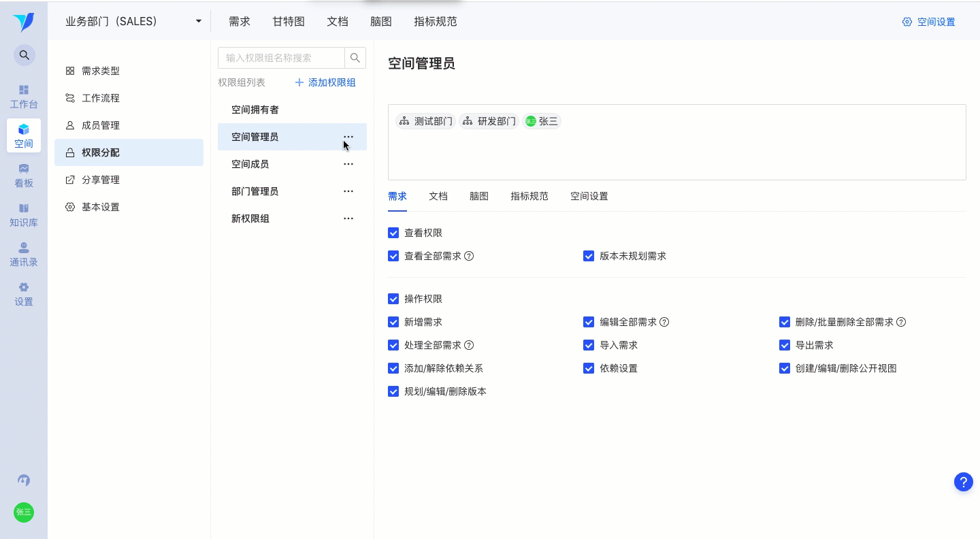
Task: Click 添加权限组 to add permission group
Action: coord(325,82)
